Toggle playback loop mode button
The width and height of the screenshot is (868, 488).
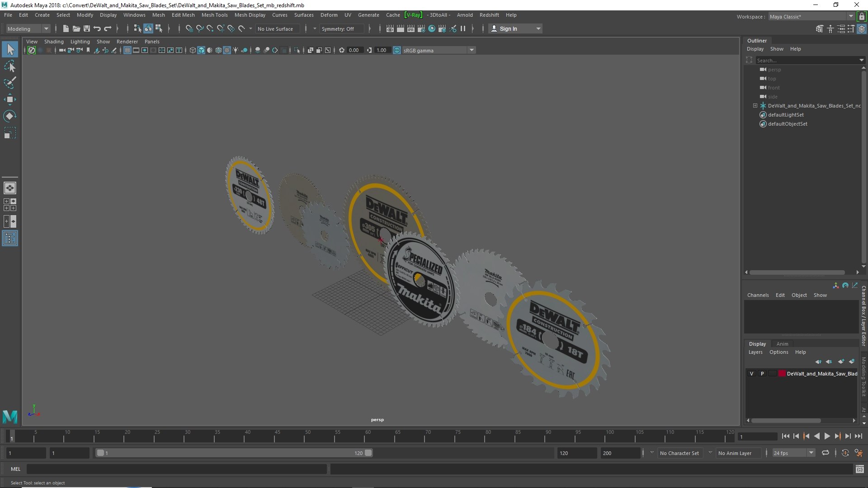pos(826,453)
